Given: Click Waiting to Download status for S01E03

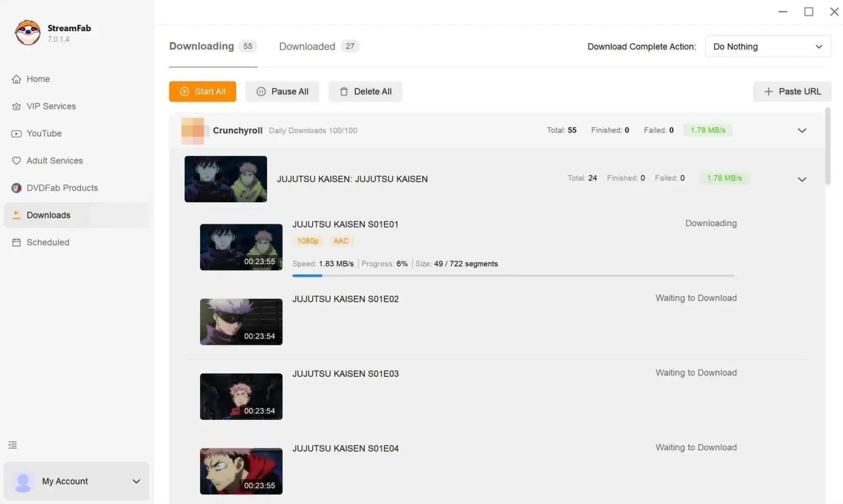Looking at the screenshot, I should [696, 373].
